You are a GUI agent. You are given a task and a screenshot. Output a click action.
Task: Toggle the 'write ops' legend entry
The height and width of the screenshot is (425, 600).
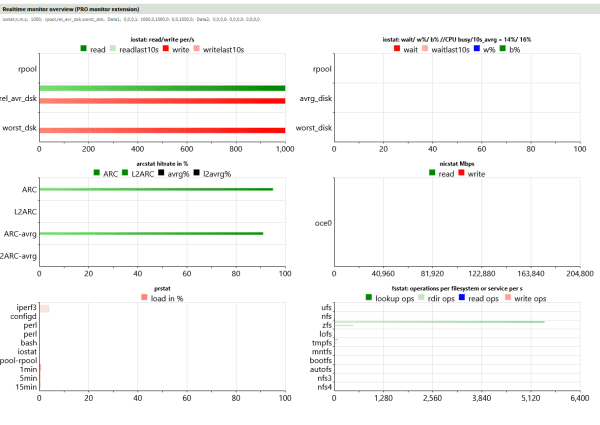click(x=525, y=298)
